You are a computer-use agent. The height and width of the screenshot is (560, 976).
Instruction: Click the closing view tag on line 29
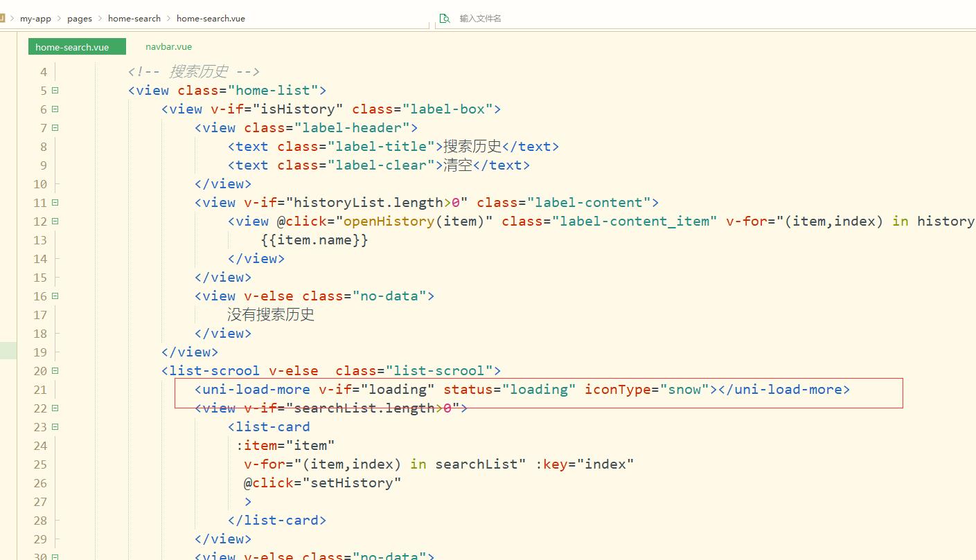[x=223, y=539]
